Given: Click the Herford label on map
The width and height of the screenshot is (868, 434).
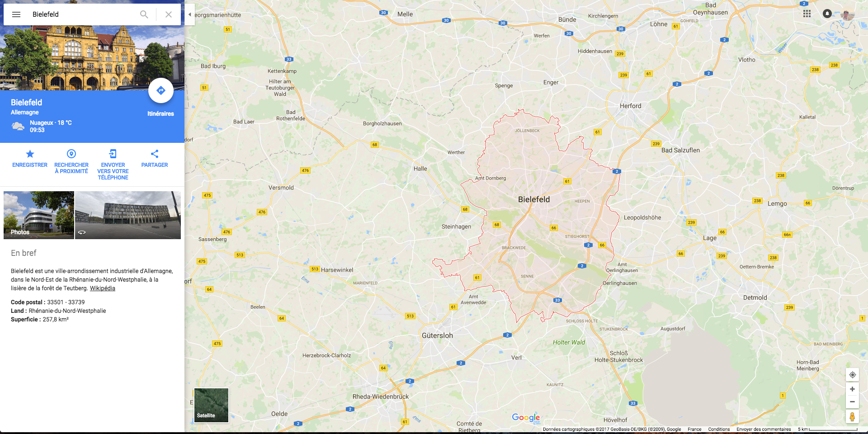Looking at the screenshot, I should 631,106.
